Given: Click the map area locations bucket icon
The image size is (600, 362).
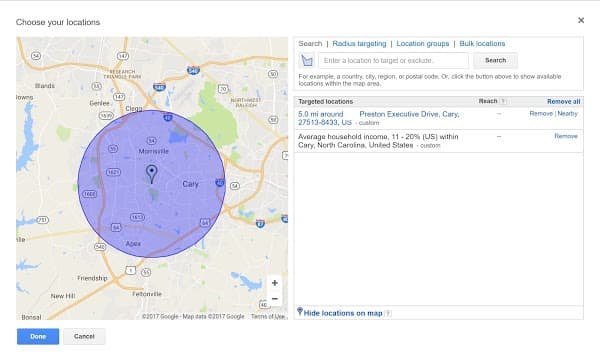Looking at the screenshot, I should click(307, 60).
